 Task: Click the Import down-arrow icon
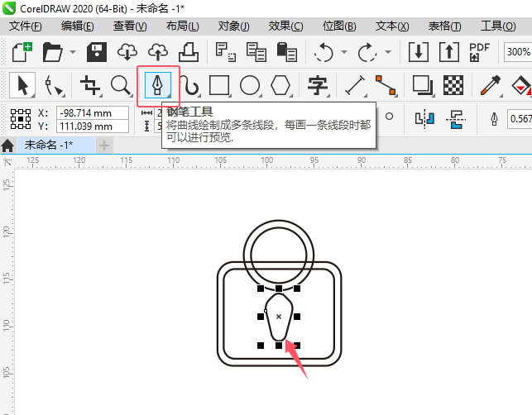point(419,52)
